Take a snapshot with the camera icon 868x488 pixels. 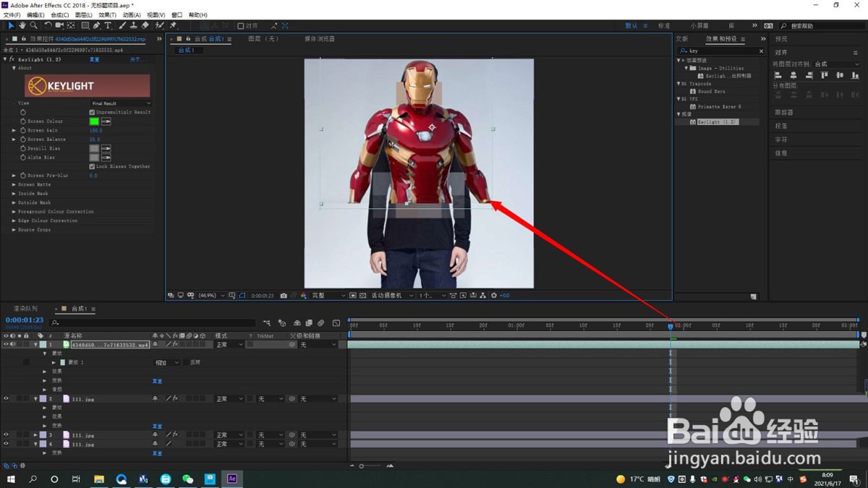pyautogui.click(x=284, y=296)
